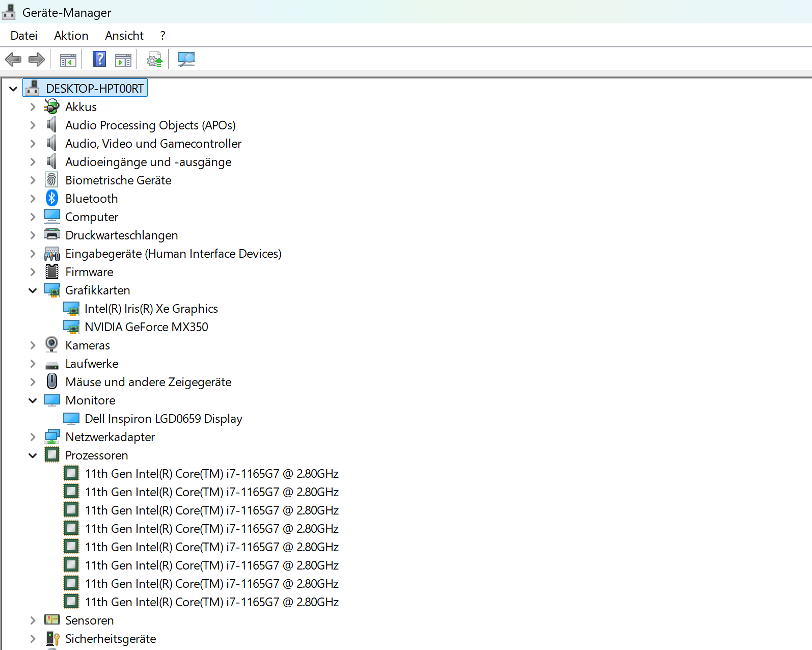The height and width of the screenshot is (650, 812).
Task: Click the driver icon with green arrow
Action: point(154,60)
